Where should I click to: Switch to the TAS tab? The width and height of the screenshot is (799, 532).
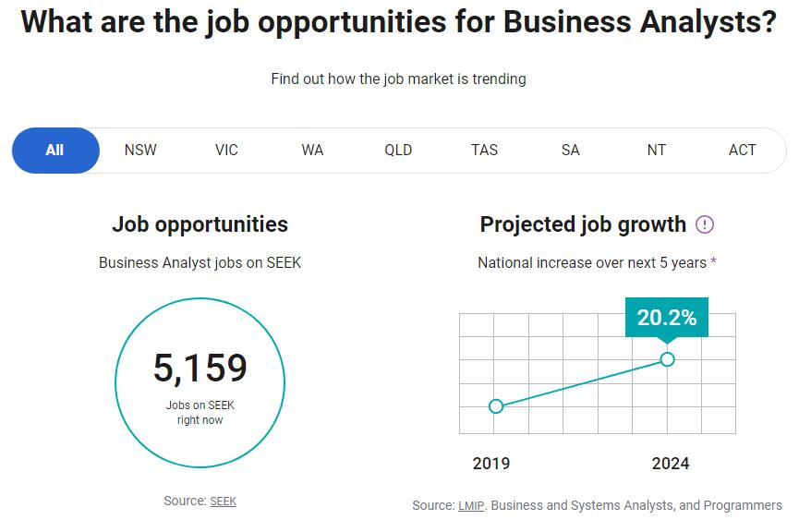(x=484, y=151)
